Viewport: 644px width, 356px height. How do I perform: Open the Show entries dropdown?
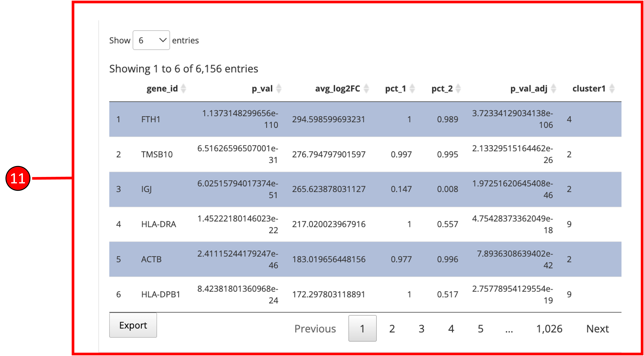point(151,40)
